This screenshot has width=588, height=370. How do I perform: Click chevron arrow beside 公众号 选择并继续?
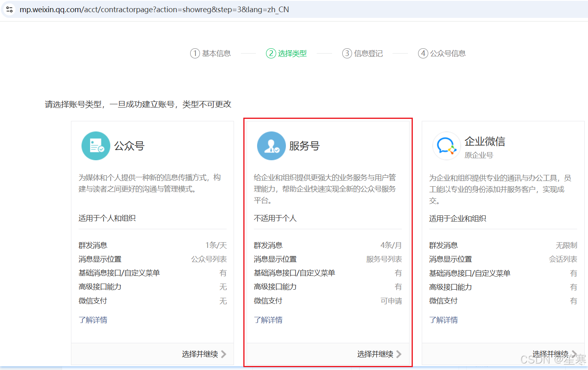tap(223, 354)
